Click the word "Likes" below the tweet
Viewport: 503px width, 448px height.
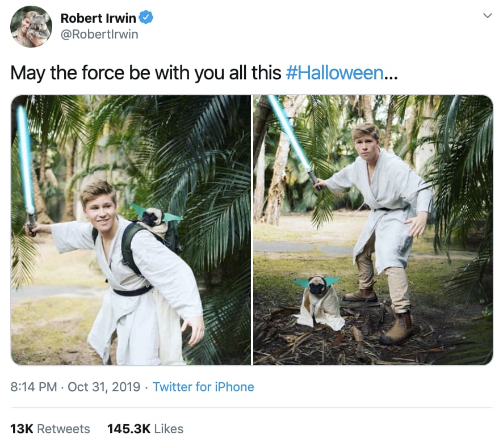pyautogui.click(x=169, y=429)
